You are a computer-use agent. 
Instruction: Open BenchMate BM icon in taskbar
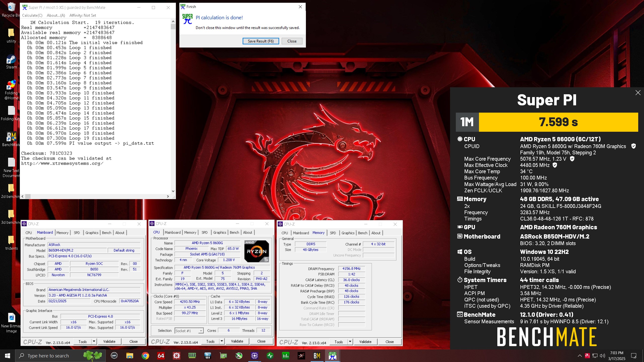[317, 356]
